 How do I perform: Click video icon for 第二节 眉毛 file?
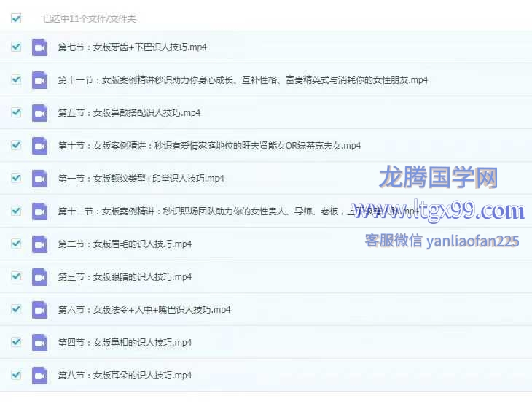(x=39, y=244)
